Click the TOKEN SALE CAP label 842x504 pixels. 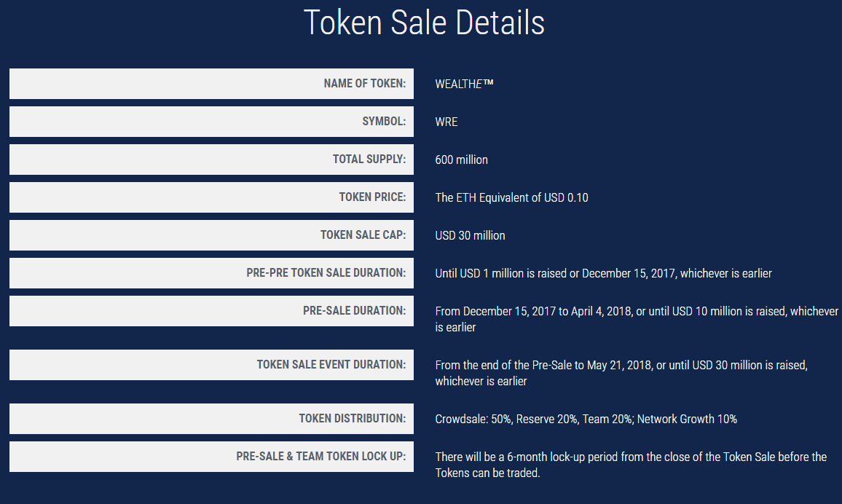[363, 235]
